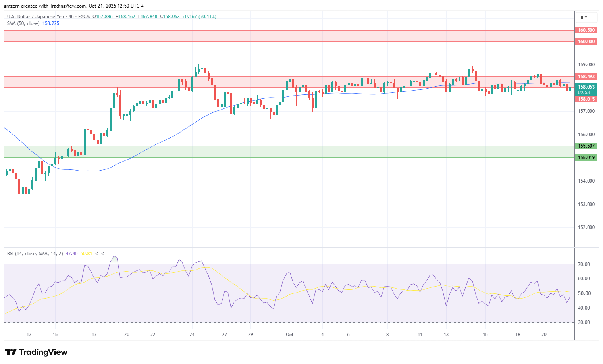
Task: Click the 157.000 price axis tick
Action: coord(586,111)
